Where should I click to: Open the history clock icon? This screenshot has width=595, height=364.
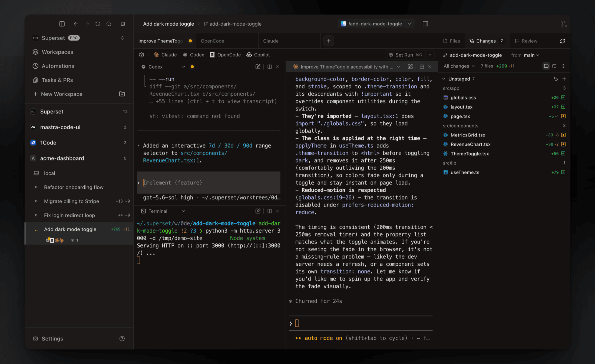[98, 24]
